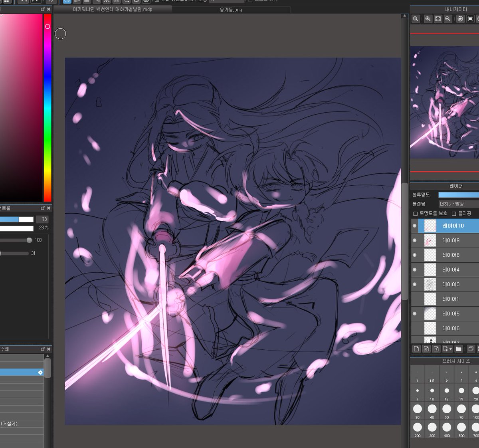Open the 블렌딩 mode dropdown
Screen dimensions: 479x448
[x=459, y=204]
